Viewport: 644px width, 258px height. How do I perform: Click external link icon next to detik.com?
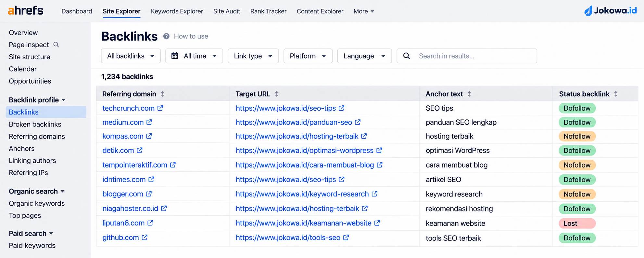140,150
